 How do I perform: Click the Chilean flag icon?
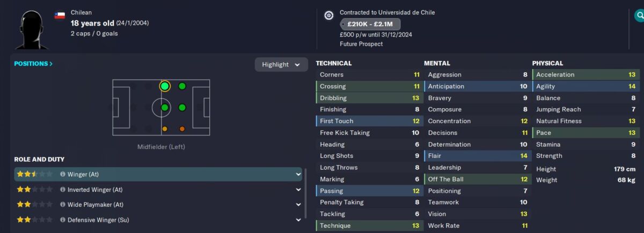(x=60, y=16)
